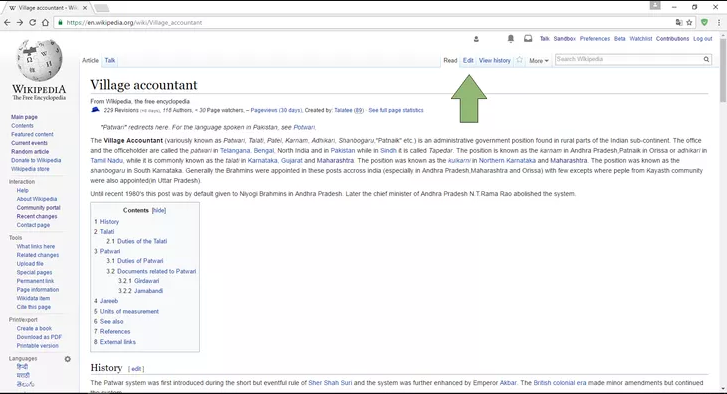Open the Beta link
This screenshot has height=394, width=727.
619,39
